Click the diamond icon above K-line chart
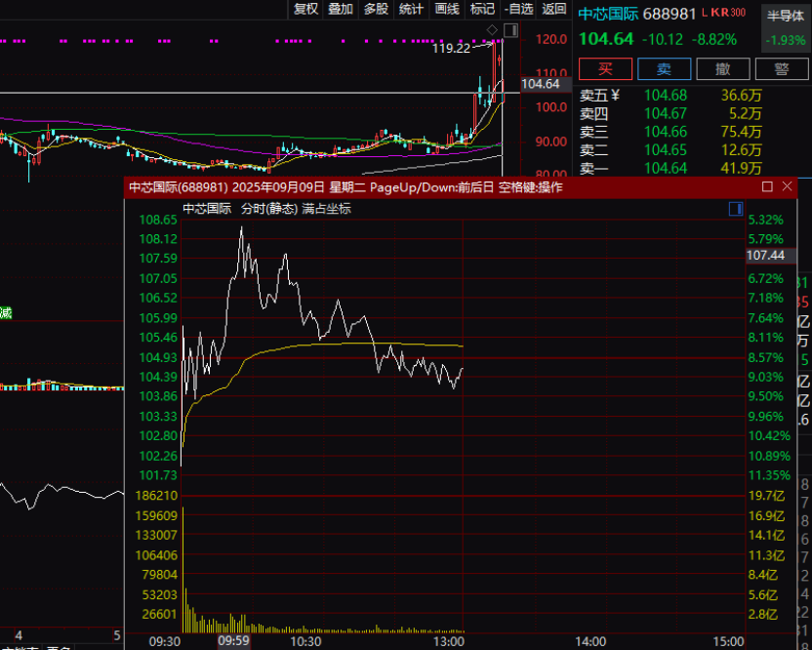The width and height of the screenshot is (812, 650). [492, 31]
